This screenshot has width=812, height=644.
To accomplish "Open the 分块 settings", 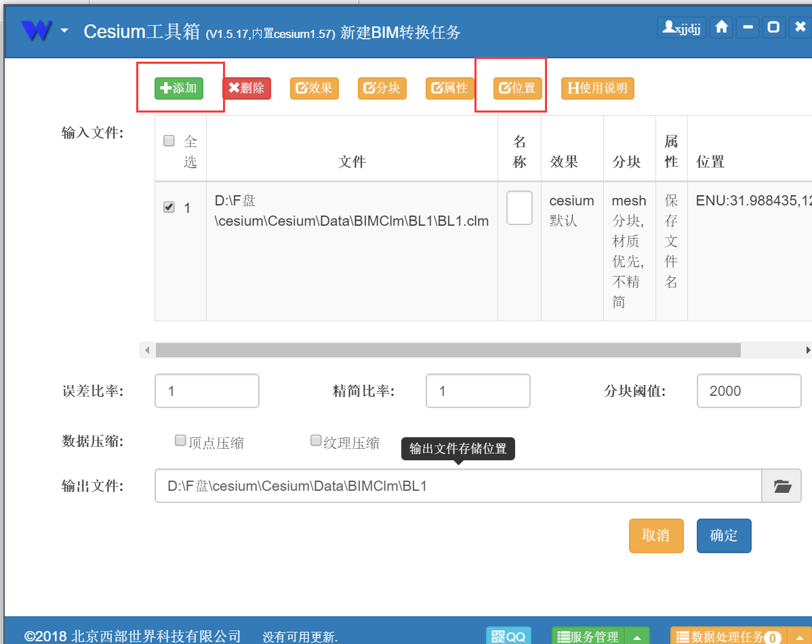I will (x=382, y=87).
